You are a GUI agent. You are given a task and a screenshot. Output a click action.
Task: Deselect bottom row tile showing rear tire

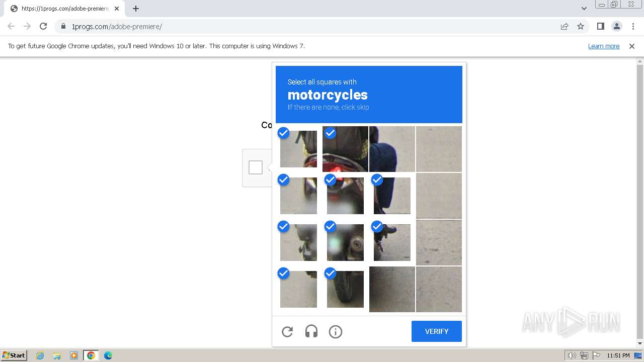tap(345, 289)
